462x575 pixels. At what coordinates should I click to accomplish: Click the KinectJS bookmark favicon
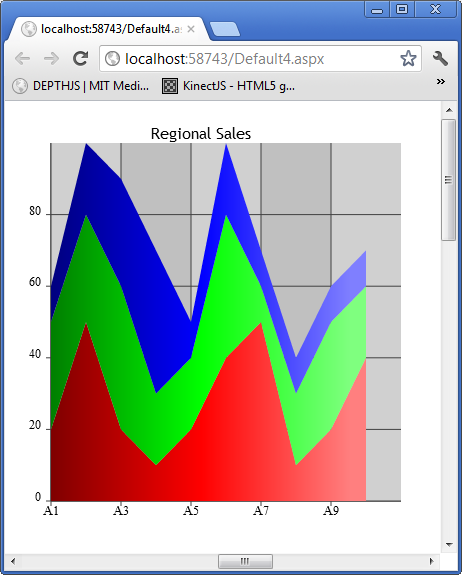coord(170,86)
